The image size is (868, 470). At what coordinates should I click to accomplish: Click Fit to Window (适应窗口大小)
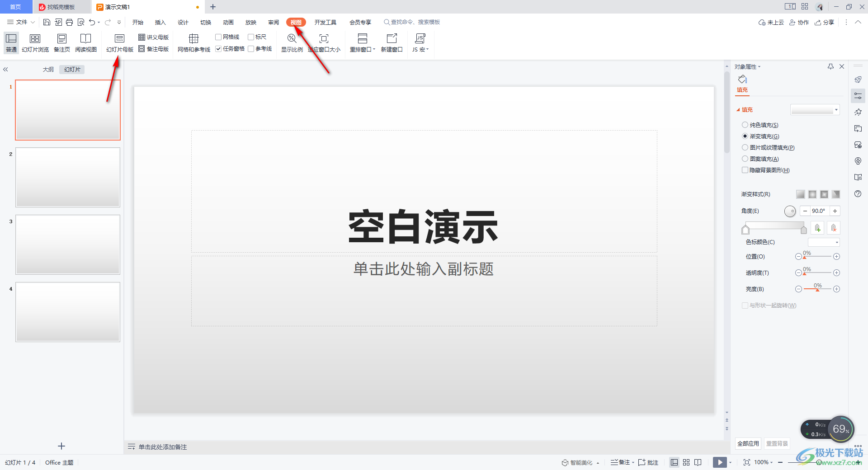[x=324, y=43]
